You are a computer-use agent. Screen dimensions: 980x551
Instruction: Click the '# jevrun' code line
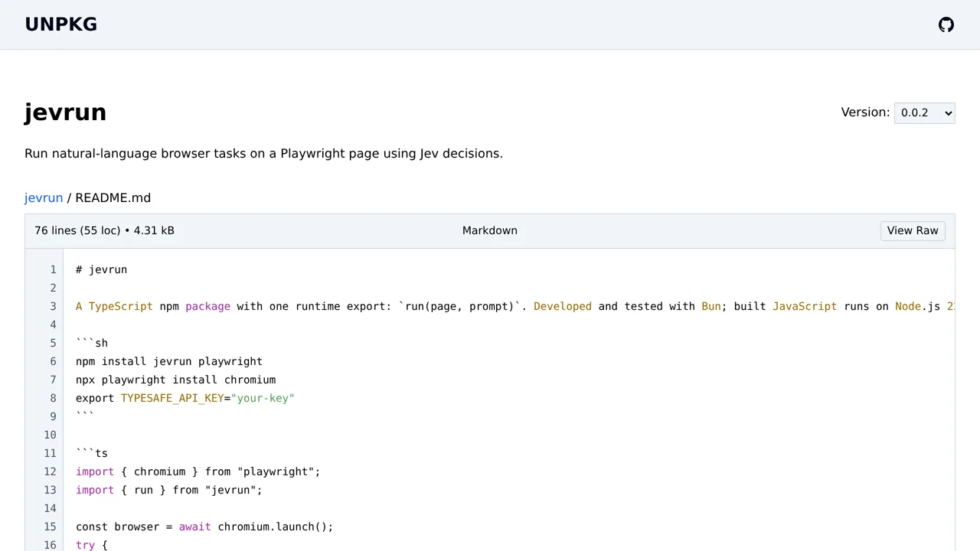pyautogui.click(x=102, y=269)
